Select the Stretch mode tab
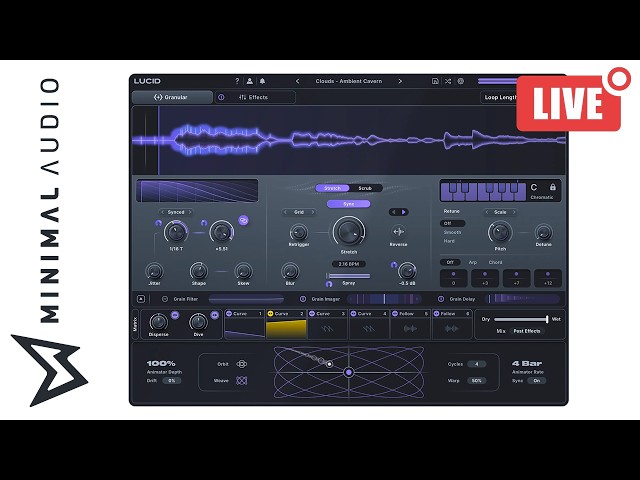Screen dimensions: 640x480 332,188
